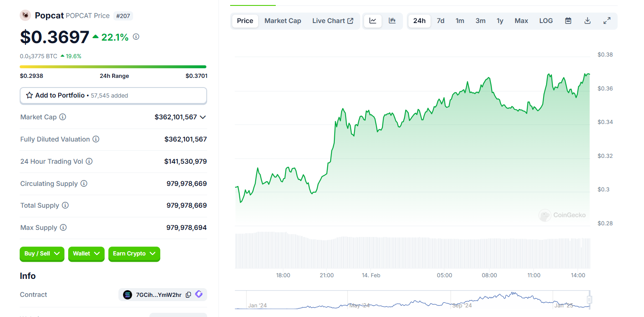Image resolution: width=644 pixels, height=317 pixels.
Task: Show Fully Diluted Valuation info icon
Action: (x=96, y=139)
